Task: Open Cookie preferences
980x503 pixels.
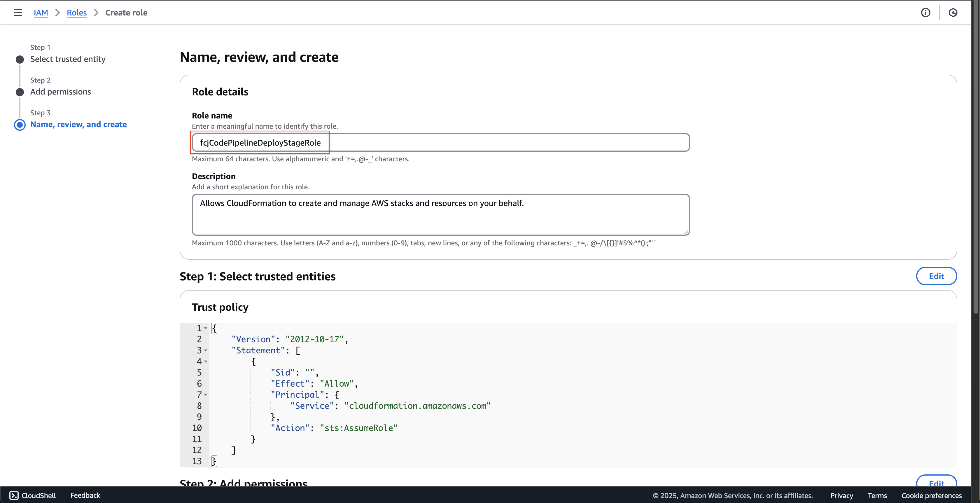Action: 931,495
